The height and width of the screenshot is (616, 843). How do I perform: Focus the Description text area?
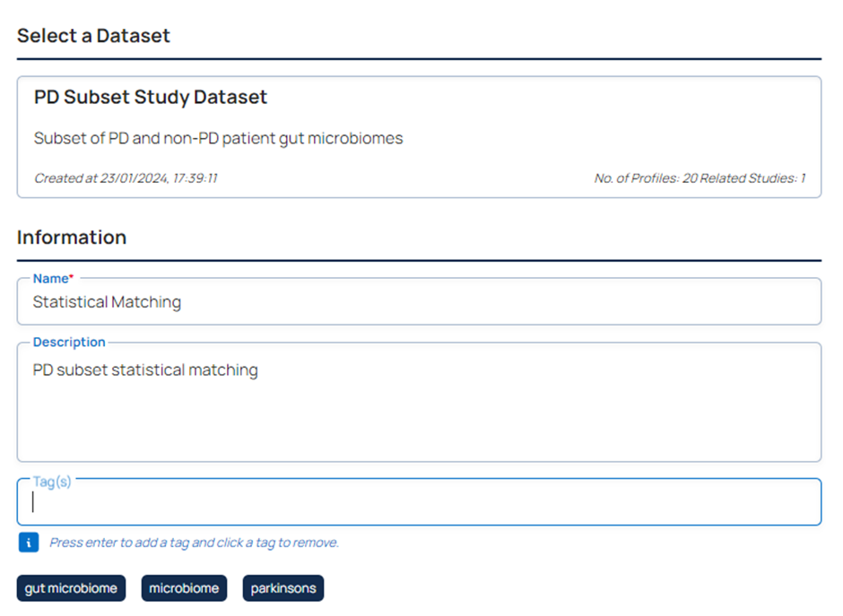(419, 412)
